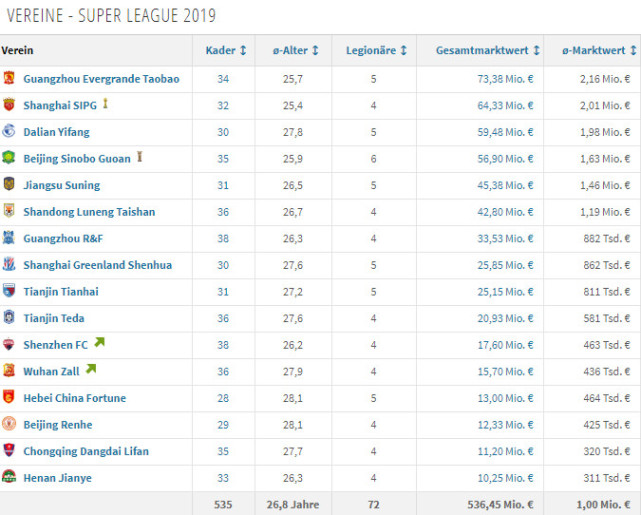Click the Dalian Yifang club crest
The width and height of the screenshot is (641, 515).
9,131
